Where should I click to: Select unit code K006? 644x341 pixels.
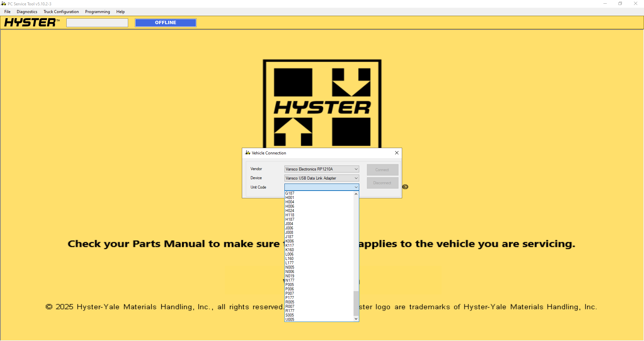click(x=319, y=241)
